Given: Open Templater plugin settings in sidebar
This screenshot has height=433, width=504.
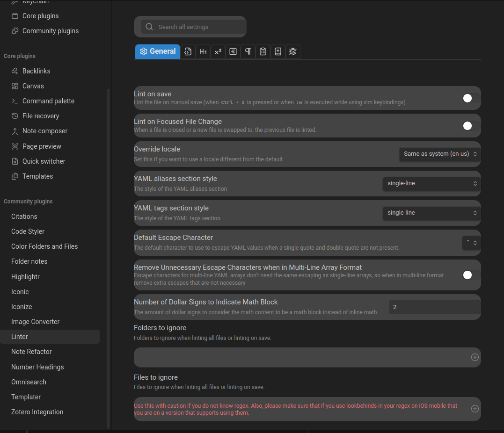Looking at the screenshot, I should [26, 397].
